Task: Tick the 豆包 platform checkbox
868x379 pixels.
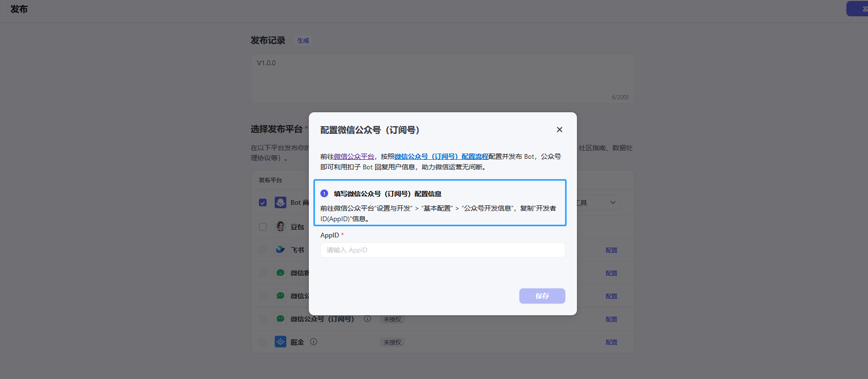Action: (x=263, y=227)
